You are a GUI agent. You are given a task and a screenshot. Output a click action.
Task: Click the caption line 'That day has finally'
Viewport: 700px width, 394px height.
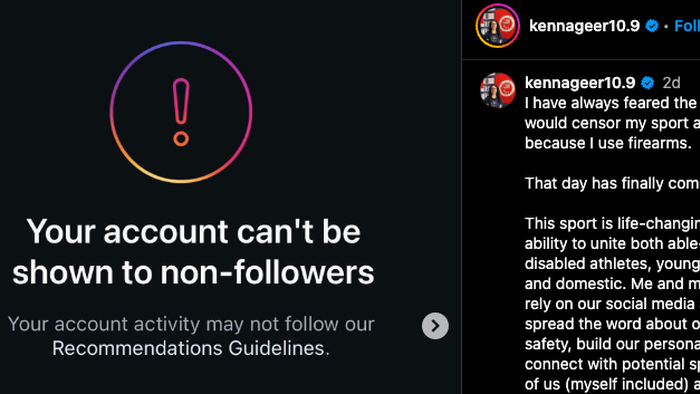tap(612, 183)
